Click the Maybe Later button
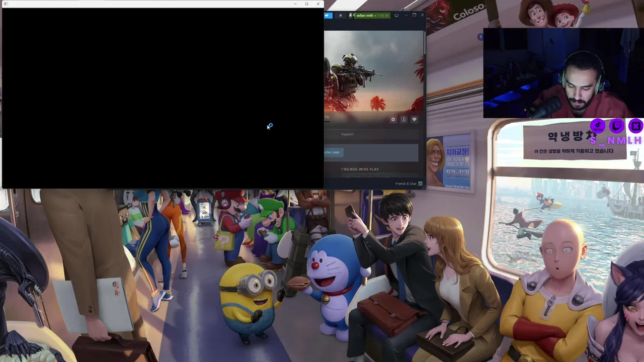The height and width of the screenshot is (362, 644). 333,152
